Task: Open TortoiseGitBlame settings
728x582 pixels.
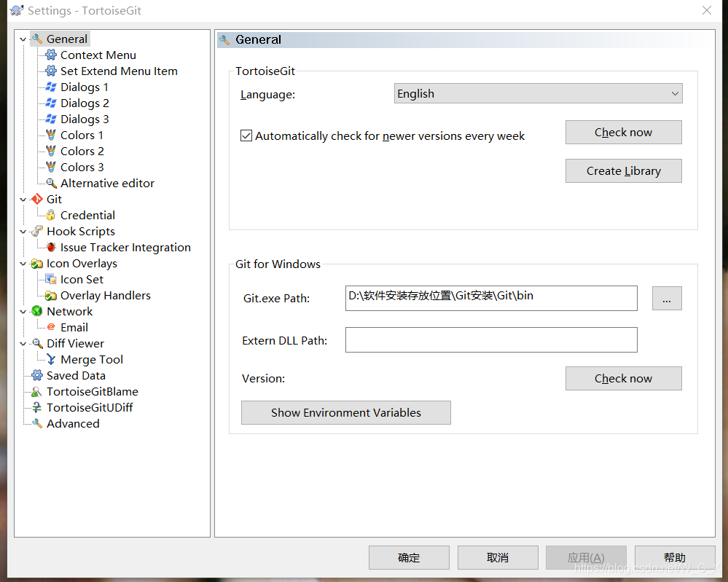Action: click(x=93, y=392)
